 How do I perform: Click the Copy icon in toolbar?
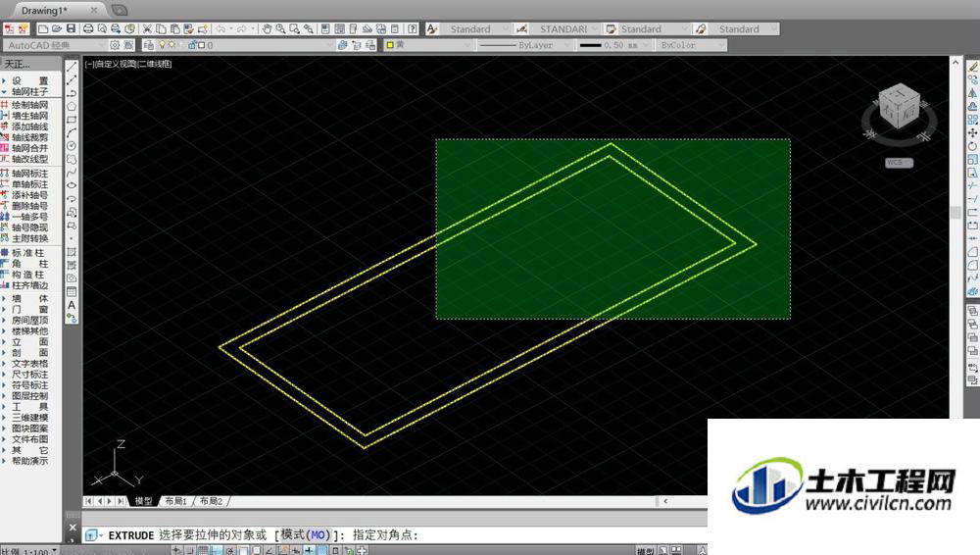[162, 28]
